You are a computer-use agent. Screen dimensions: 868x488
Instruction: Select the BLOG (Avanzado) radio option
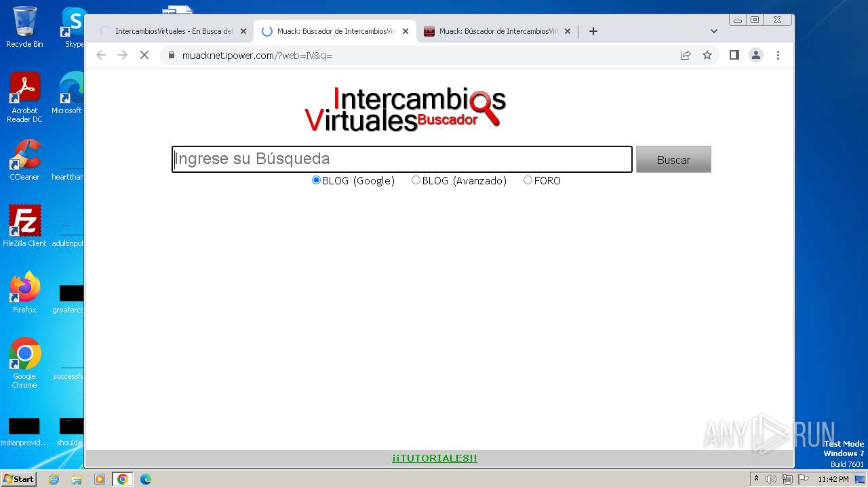(416, 180)
